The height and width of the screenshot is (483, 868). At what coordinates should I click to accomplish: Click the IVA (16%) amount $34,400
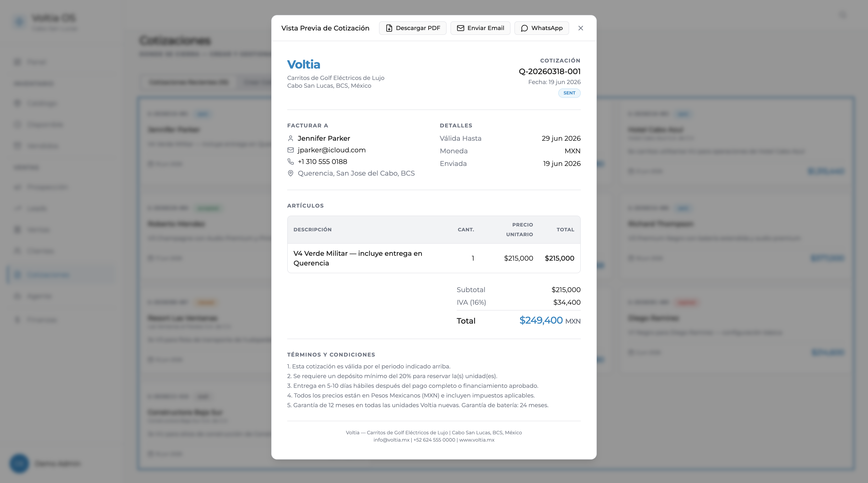click(x=567, y=302)
